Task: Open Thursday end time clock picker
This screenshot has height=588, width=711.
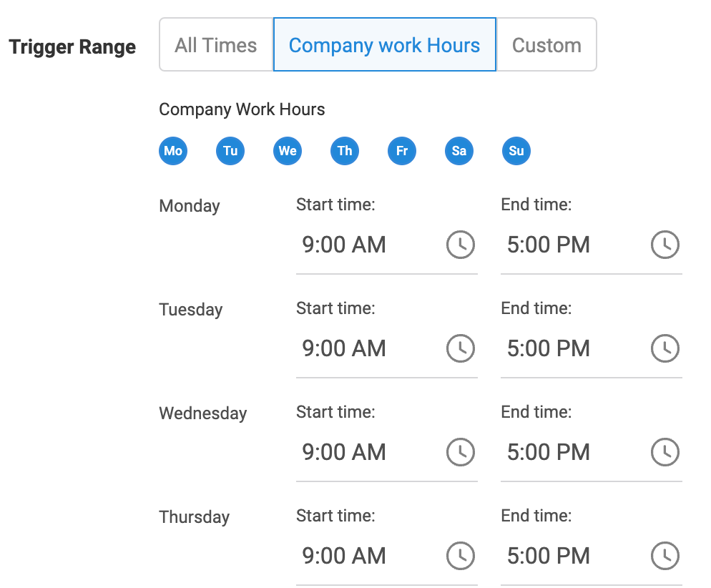Action: [x=665, y=556]
